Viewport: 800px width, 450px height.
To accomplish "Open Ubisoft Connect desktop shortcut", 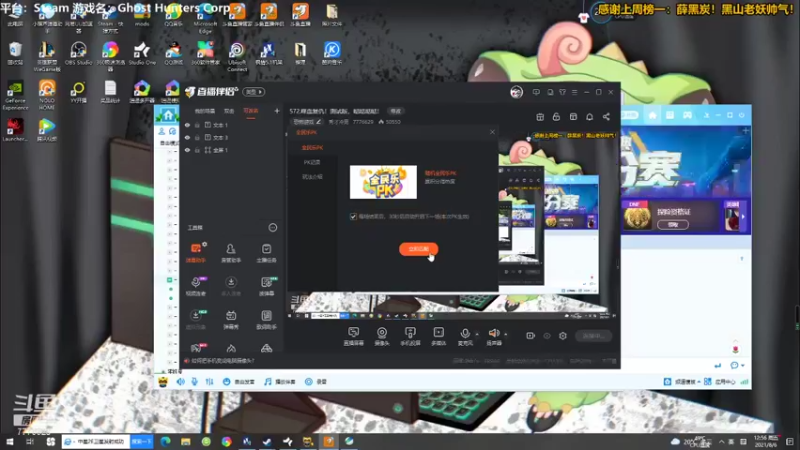I will (237, 56).
